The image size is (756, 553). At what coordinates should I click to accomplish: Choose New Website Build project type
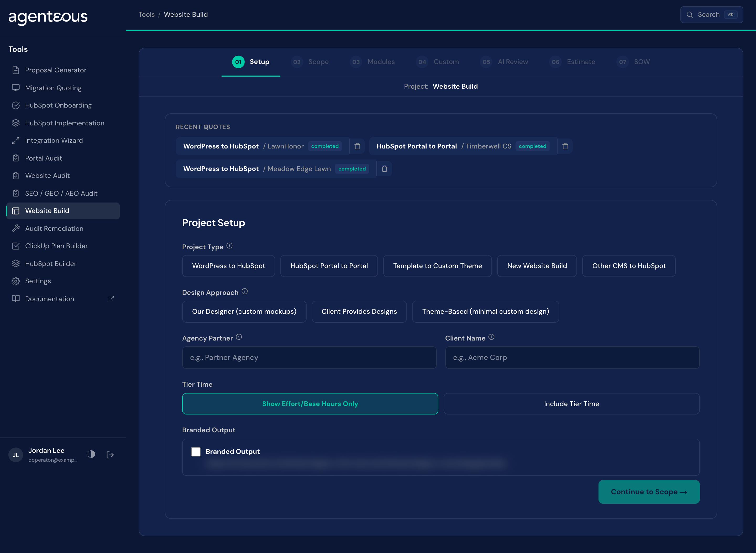tap(537, 266)
